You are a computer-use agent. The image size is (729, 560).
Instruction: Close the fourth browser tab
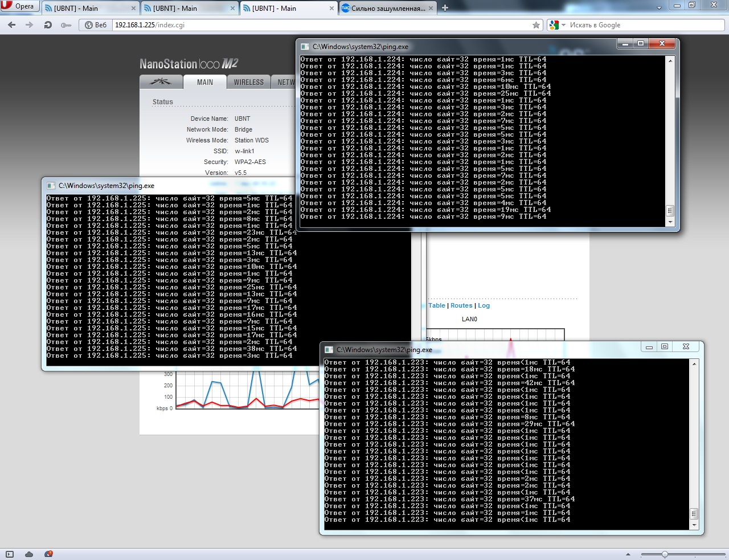pyautogui.click(x=431, y=9)
